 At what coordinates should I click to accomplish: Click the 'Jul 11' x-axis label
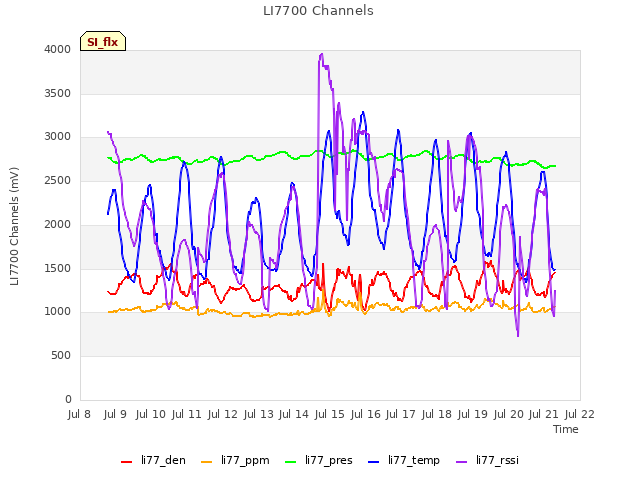point(187,414)
